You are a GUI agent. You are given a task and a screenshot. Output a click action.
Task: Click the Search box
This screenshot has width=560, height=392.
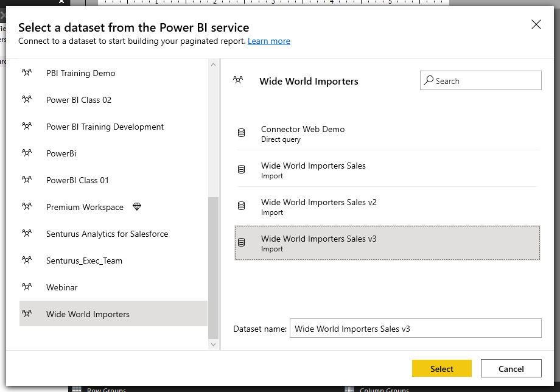click(480, 80)
